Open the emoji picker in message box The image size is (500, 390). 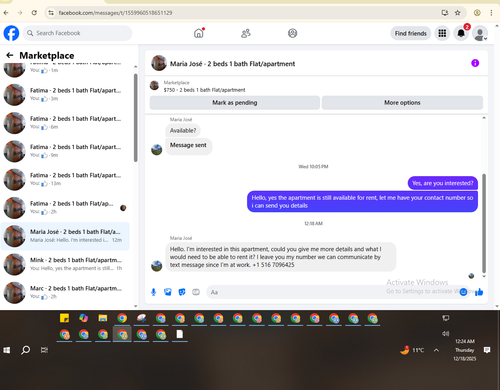click(463, 292)
